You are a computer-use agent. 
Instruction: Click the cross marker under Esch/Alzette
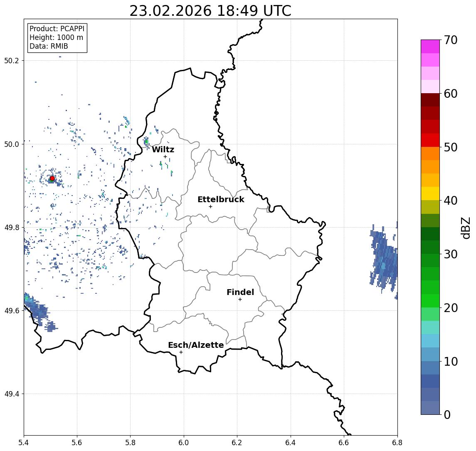click(181, 352)
